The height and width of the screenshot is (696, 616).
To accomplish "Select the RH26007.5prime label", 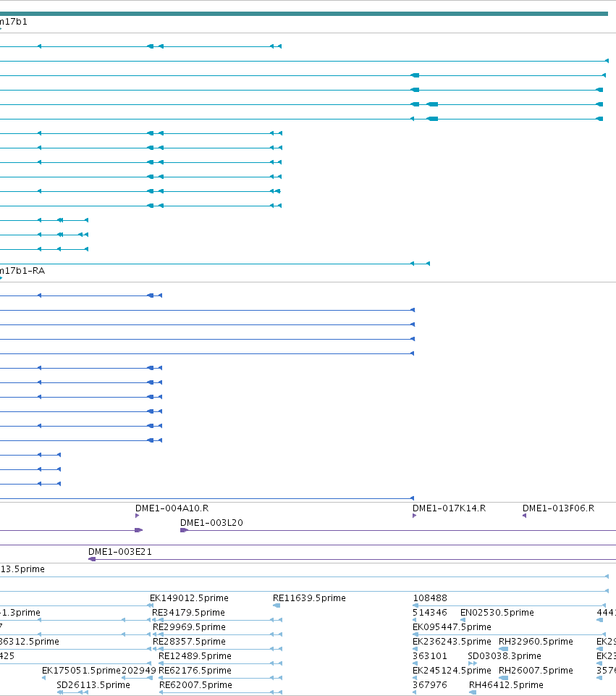I will coord(536,671).
